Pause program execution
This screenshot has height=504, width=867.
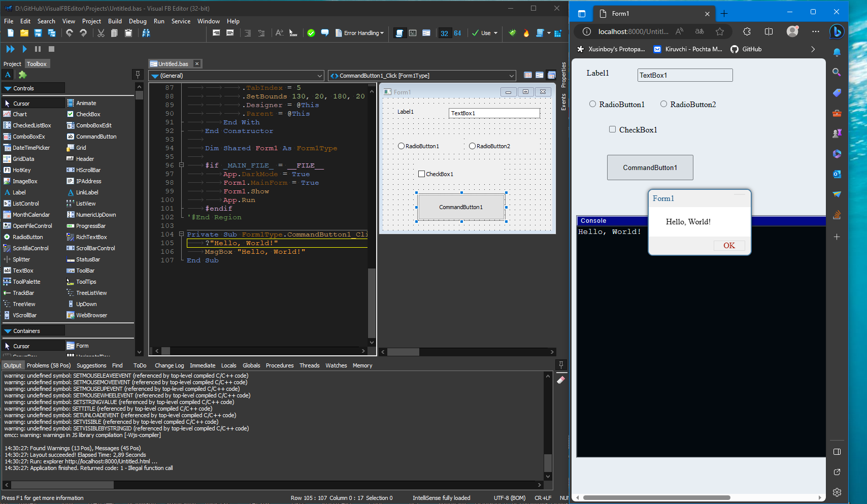[x=38, y=49]
